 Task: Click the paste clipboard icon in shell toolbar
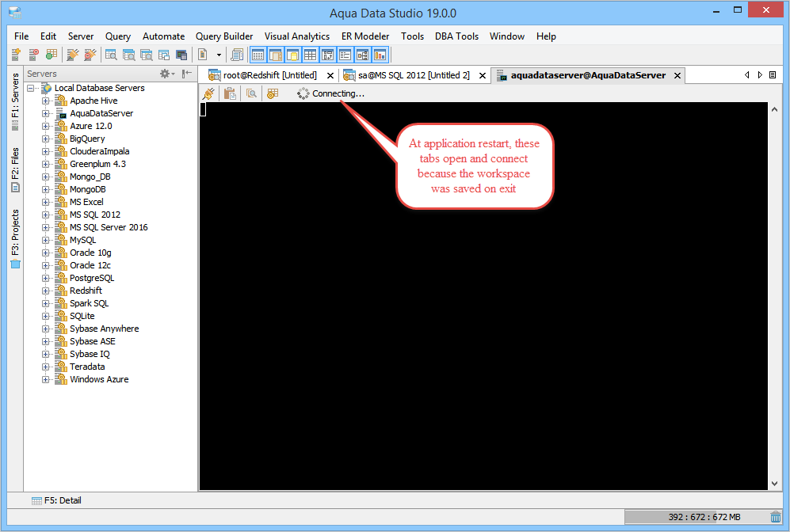pos(230,93)
